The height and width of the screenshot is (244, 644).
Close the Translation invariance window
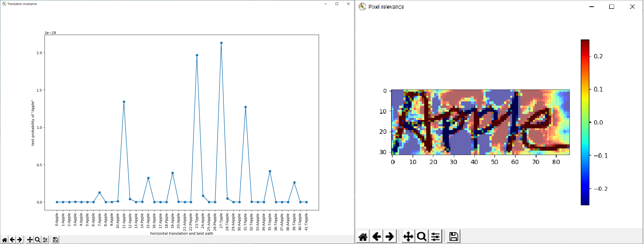[348, 4]
